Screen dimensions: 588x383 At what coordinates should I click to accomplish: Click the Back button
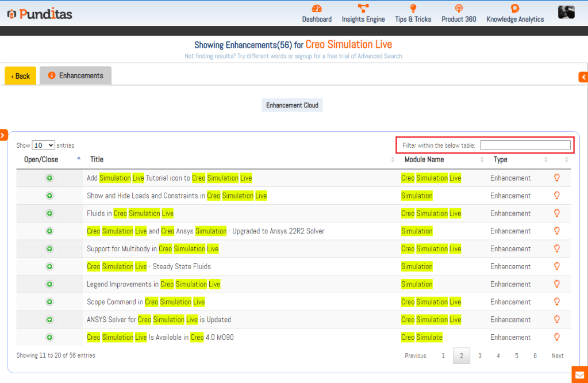tap(21, 76)
